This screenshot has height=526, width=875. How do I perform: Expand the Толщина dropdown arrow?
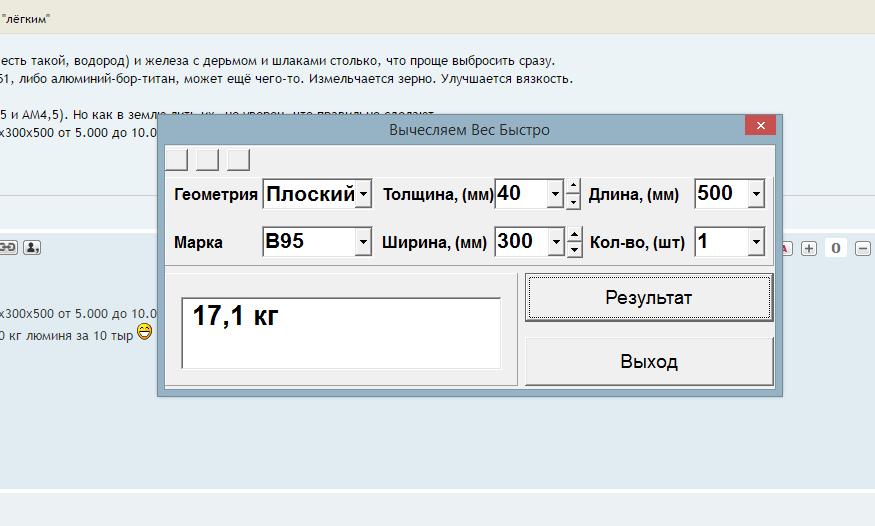click(x=555, y=194)
